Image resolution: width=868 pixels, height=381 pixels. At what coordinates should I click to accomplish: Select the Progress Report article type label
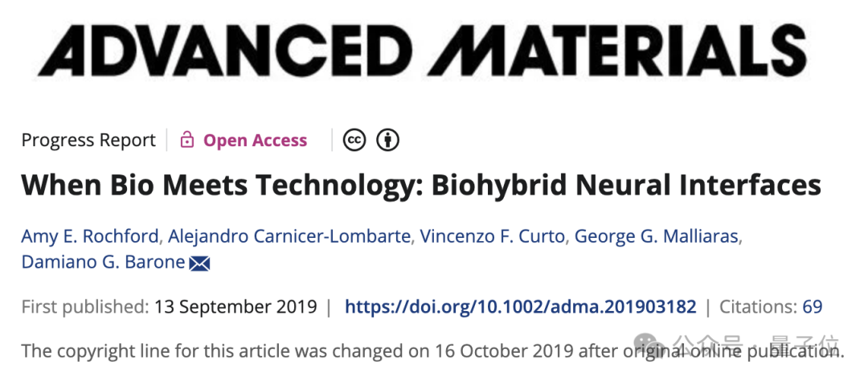point(88,140)
